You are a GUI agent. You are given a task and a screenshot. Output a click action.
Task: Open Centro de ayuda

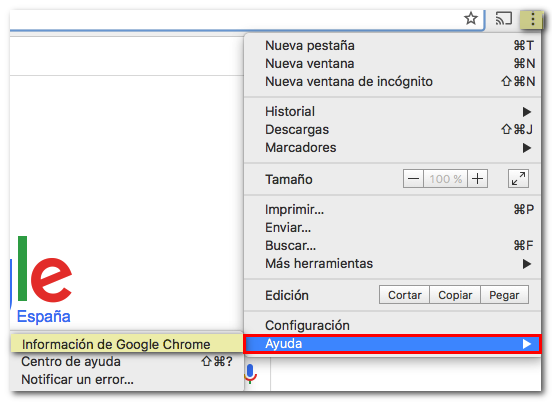click(x=127, y=362)
